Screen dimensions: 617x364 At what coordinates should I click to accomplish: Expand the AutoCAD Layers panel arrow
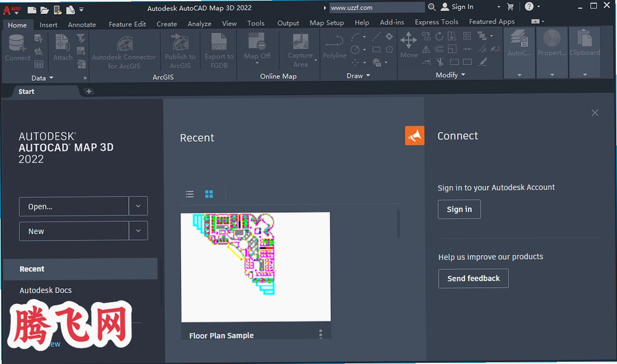520,75
